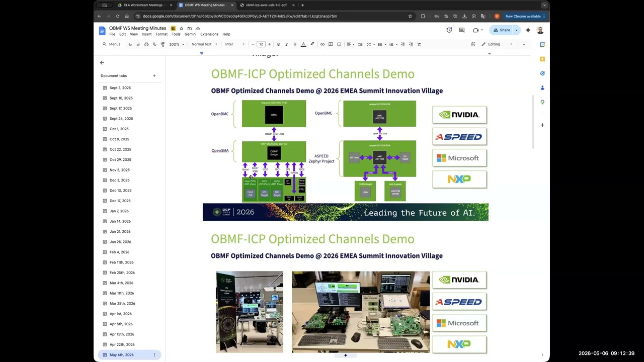
Task: Reload the page in Chrome
Action: pos(118,16)
